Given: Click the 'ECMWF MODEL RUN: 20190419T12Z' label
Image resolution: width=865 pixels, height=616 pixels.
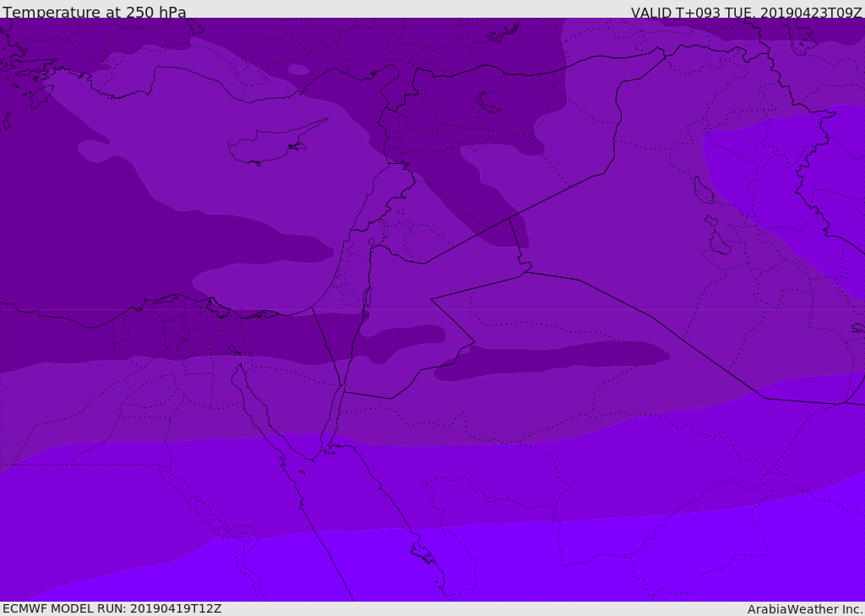Looking at the screenshot, I should coord(112,608).
